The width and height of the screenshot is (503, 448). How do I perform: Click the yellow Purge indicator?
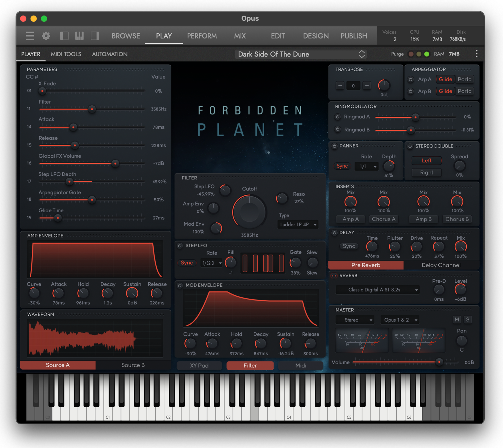point(419,54)
